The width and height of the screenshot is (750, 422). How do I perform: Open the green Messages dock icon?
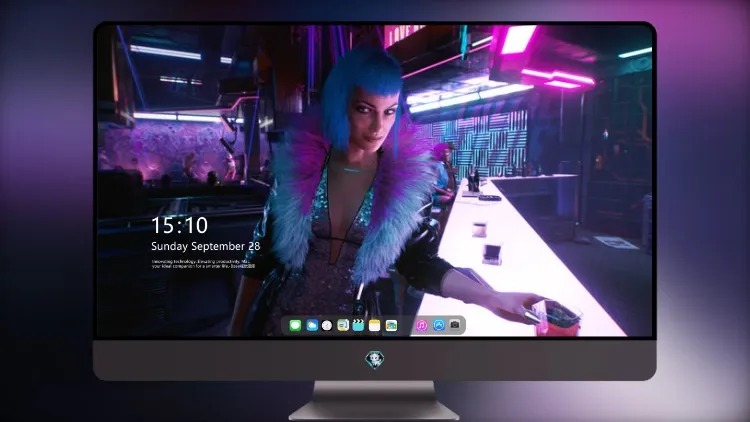pos(295,325)
